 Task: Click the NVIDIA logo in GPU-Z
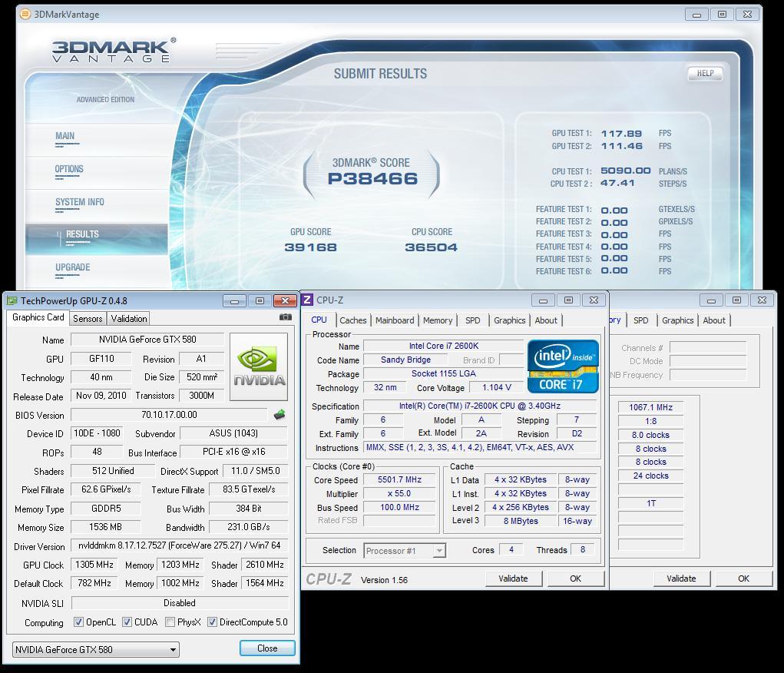(259, 366)
